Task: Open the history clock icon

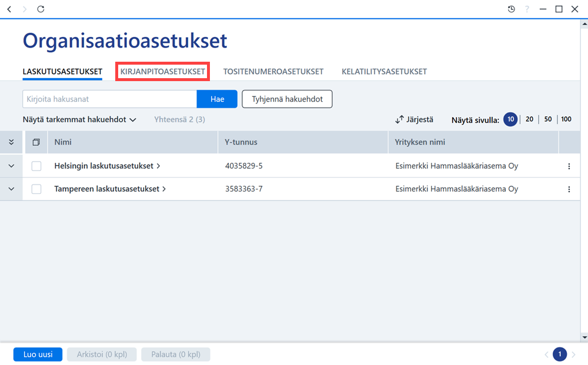Action: (511, 9)
